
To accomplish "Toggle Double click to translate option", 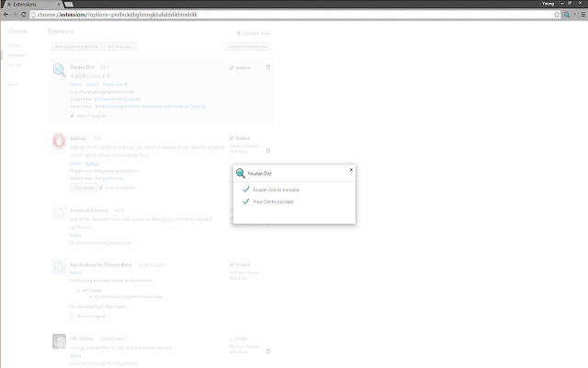I will (245, 190).
